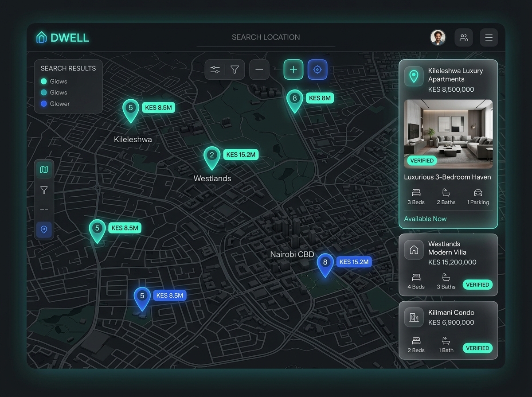This screenshot has height=397, width=532.
Task: Toggle the second Glows legend dot
Action: click(43, 93)
